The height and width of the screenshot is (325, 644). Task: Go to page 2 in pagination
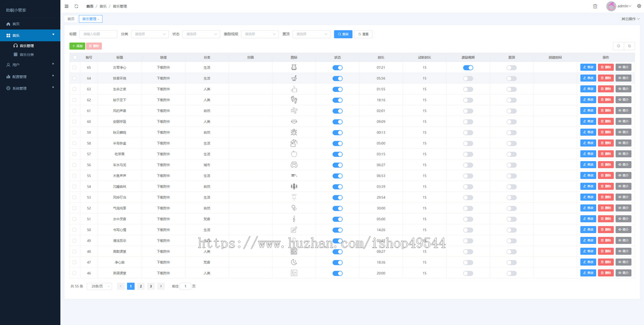coord(141,286)
